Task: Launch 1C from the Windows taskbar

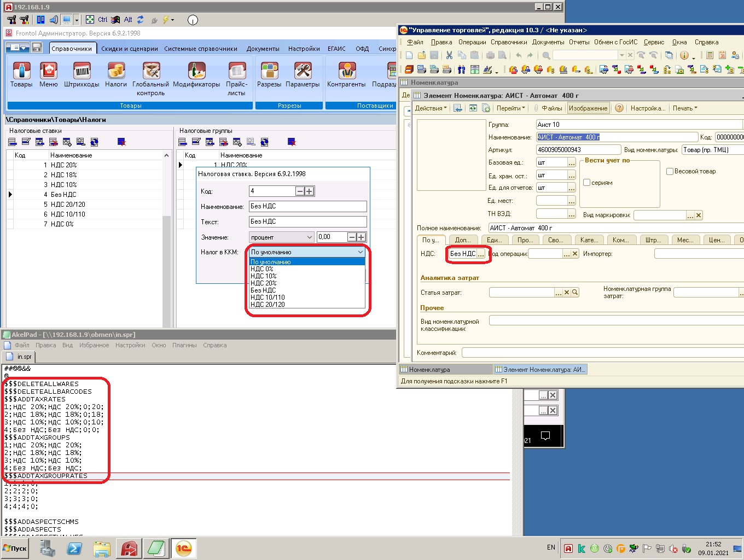Action: (x=184, y=548)
